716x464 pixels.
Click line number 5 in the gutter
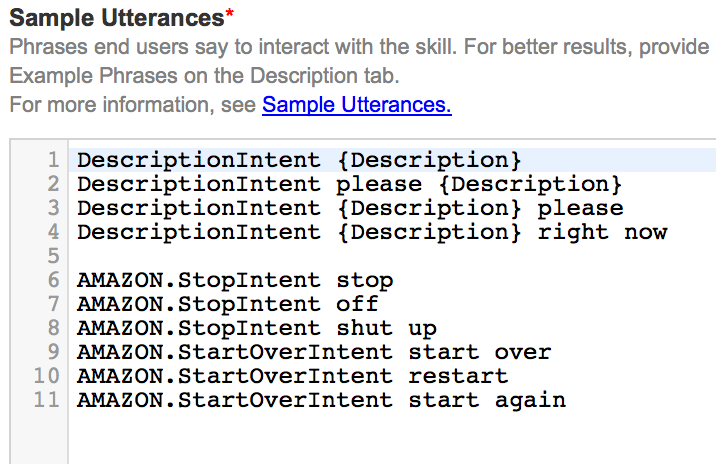pyautogui.click(x=53, y=256)
